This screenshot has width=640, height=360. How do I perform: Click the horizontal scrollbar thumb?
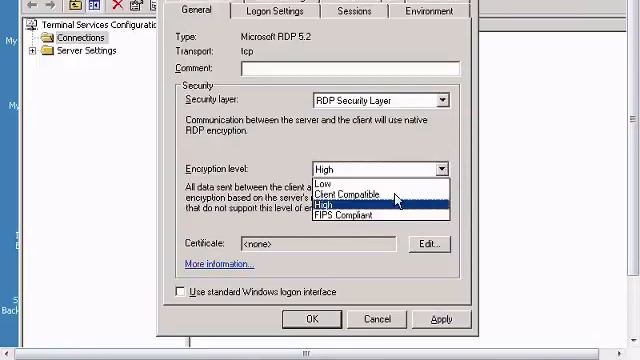coord(306,353)
